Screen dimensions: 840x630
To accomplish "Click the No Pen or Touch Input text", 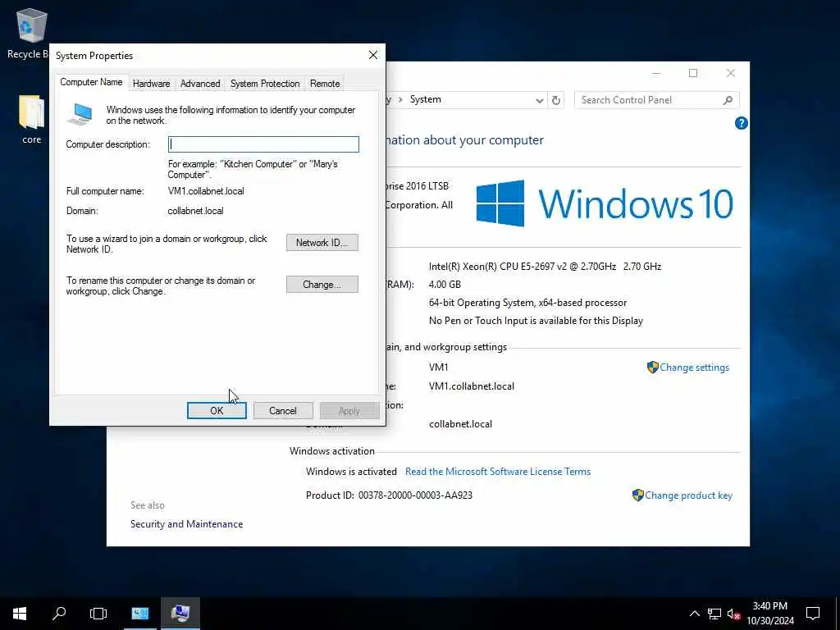I will click(536, 321).
